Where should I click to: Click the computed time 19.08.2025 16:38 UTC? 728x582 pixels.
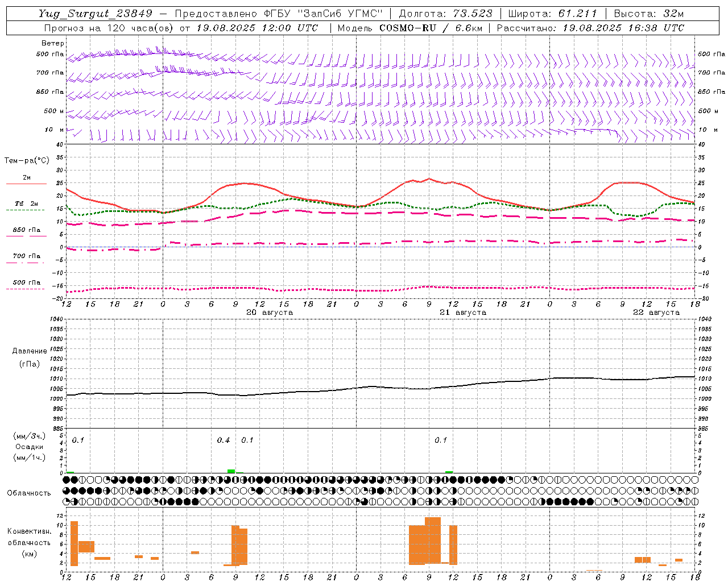[623, 28]
